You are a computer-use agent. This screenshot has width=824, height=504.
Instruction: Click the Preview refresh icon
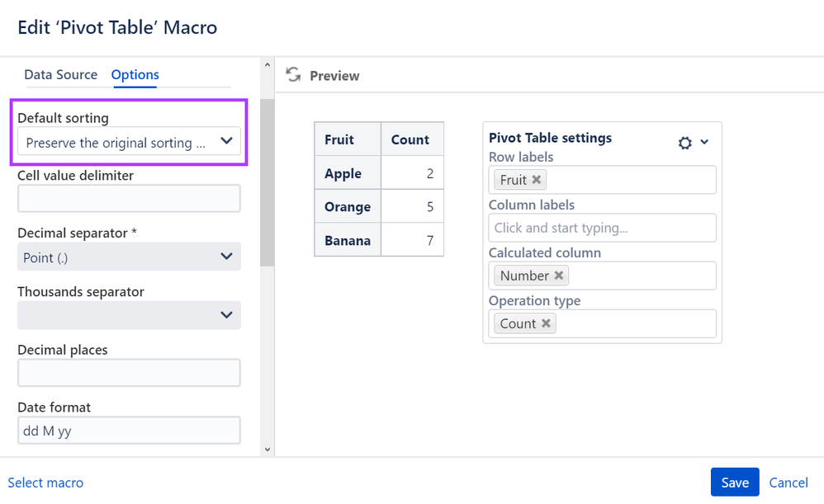[x=292, y=75]
